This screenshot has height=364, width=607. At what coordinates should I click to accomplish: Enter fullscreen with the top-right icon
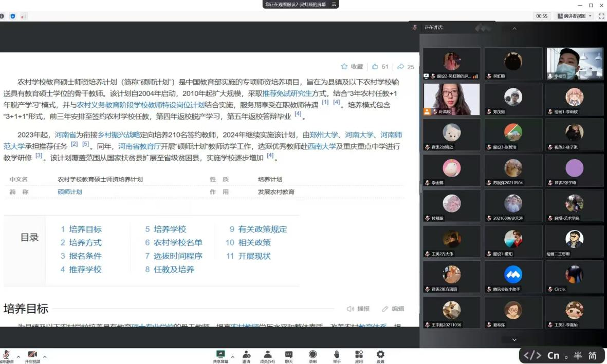[601, 16]
